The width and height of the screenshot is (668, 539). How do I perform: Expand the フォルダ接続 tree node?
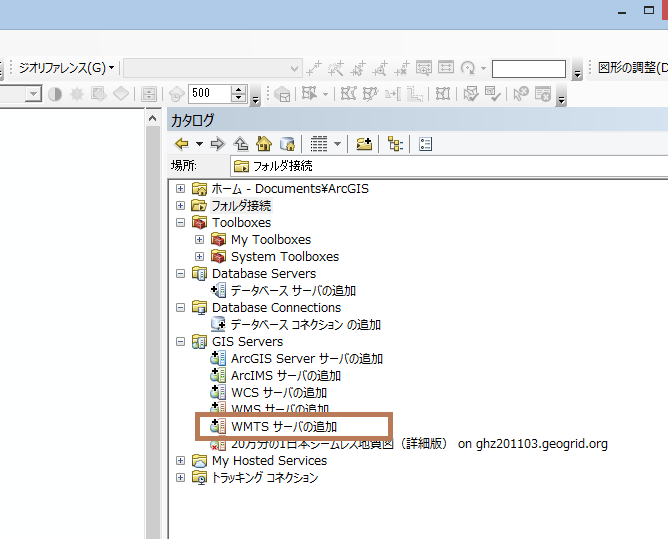point(181,205)
